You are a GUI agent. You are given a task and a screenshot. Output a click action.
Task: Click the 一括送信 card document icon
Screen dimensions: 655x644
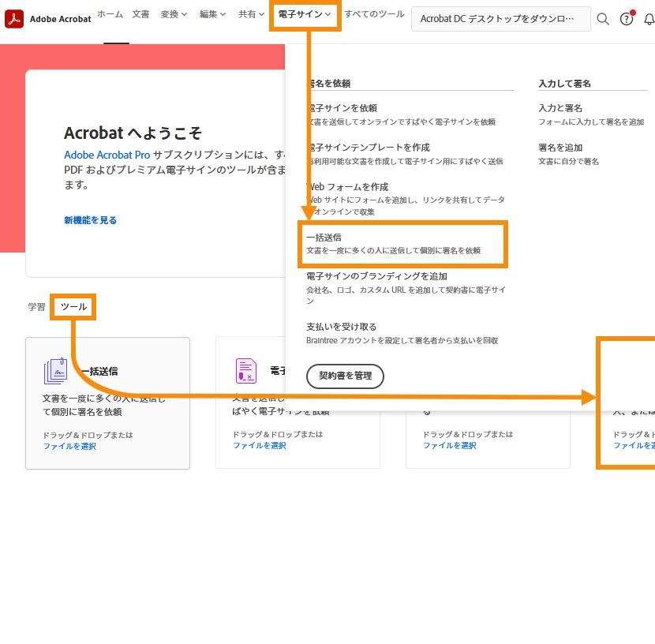[x=55, y=371]
